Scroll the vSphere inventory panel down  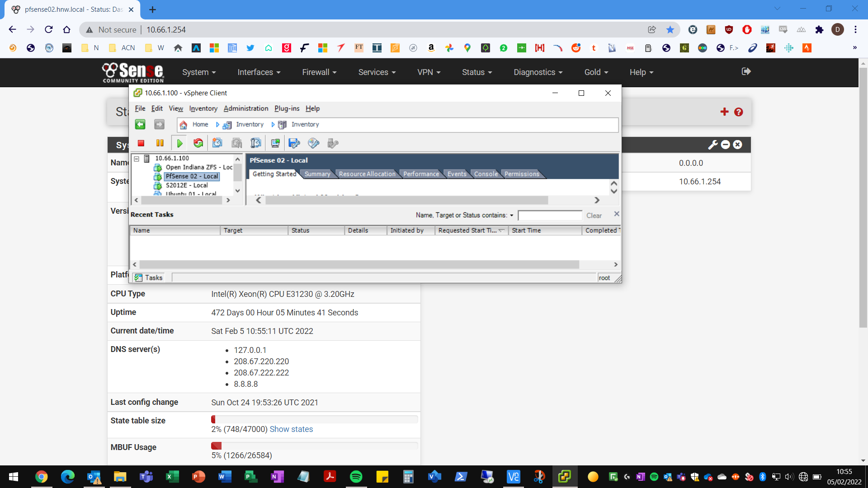(237, 191)
